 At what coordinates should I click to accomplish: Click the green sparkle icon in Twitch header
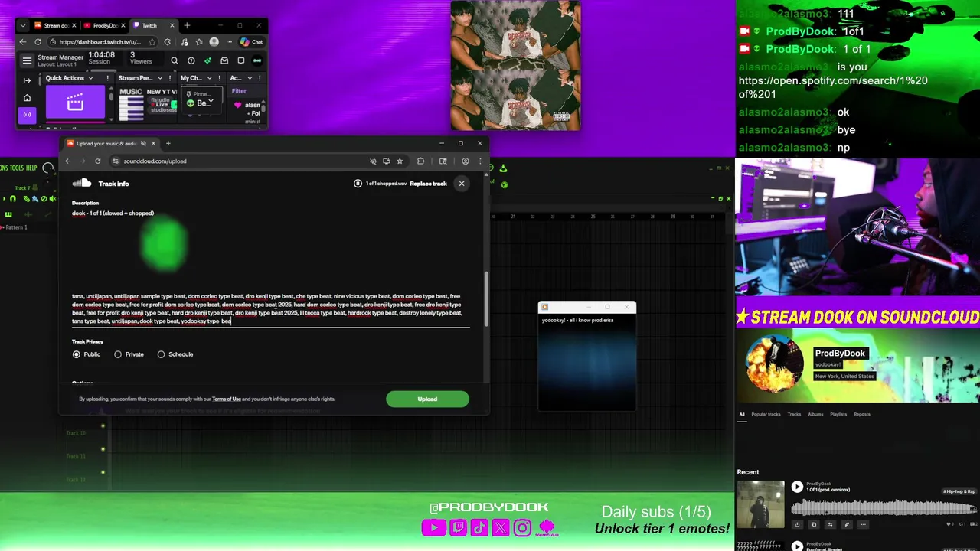[x=207, y=60]
